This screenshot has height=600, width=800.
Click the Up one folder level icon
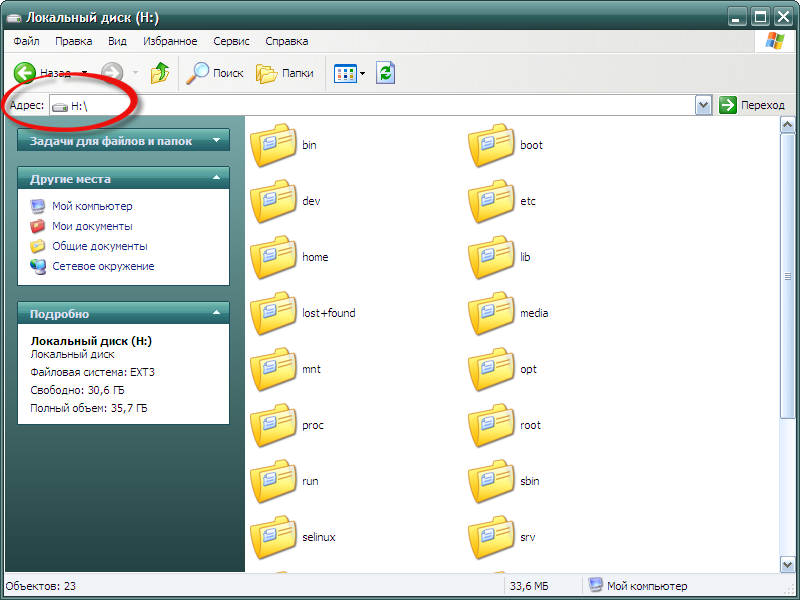tap(160, 73)
